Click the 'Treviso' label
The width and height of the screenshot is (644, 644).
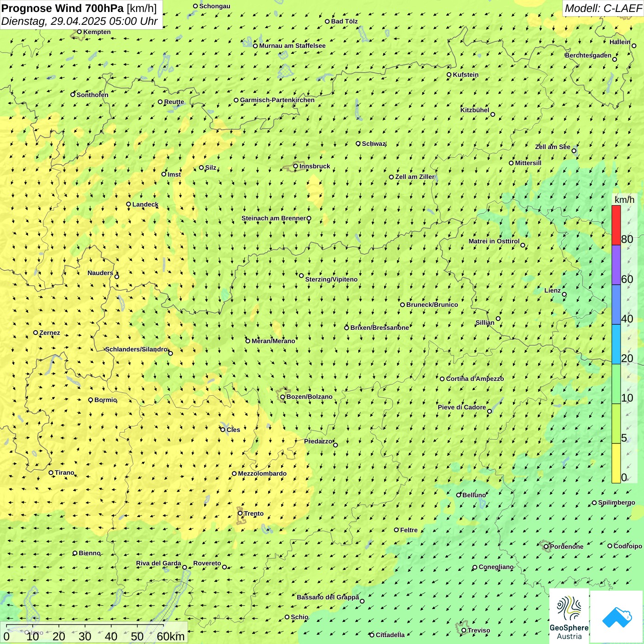pos(479,630)
